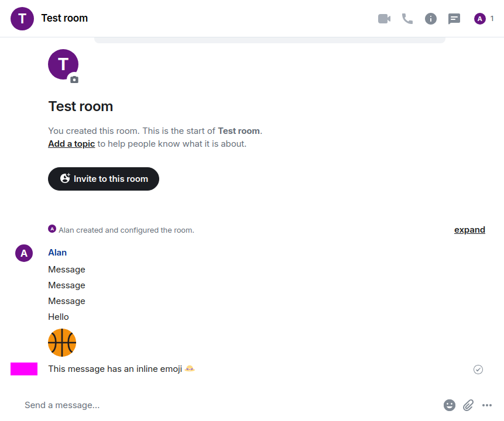The image size is (504, 421).
Task: Focus the Send a message input field
Action: tap(225, 405)
